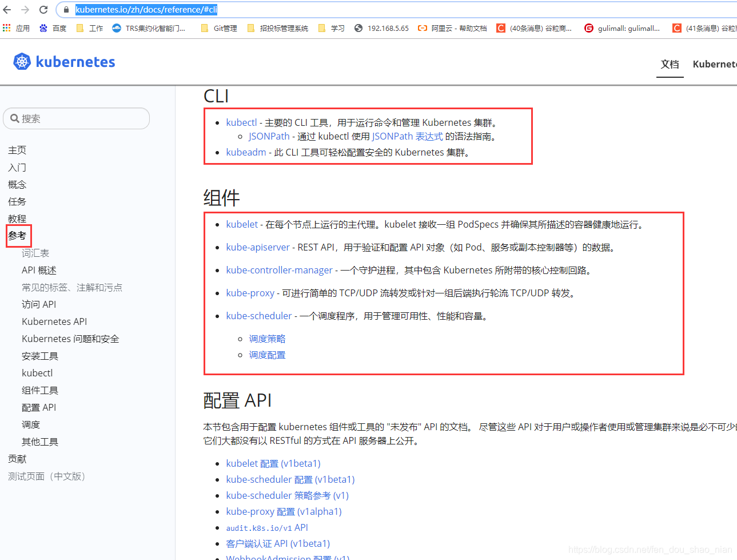Open 贡献 in the sidebar
737x560 pixels.
(17, 459)
